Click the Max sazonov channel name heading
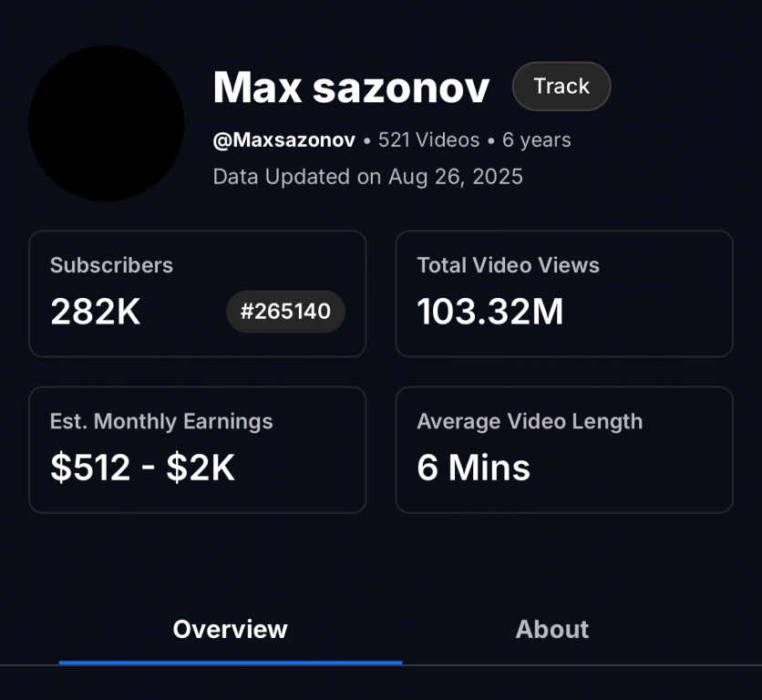 pyautogui.click(x=351, y=87)
